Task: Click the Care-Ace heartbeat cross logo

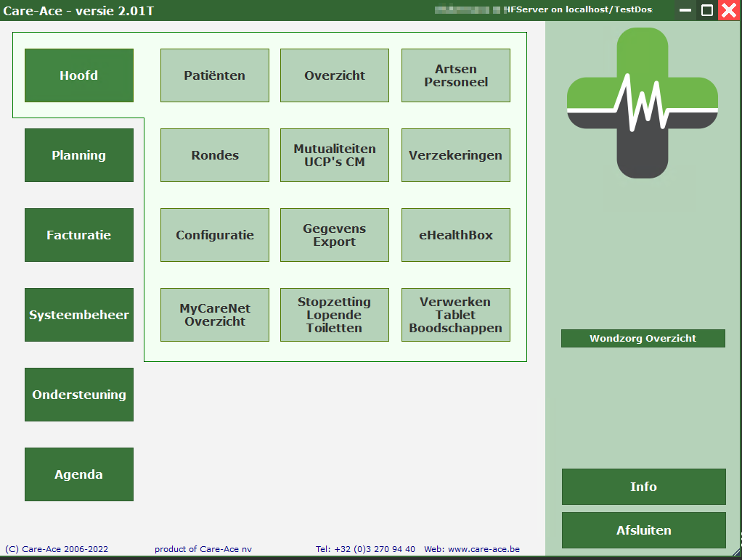Action: point(643,103)
